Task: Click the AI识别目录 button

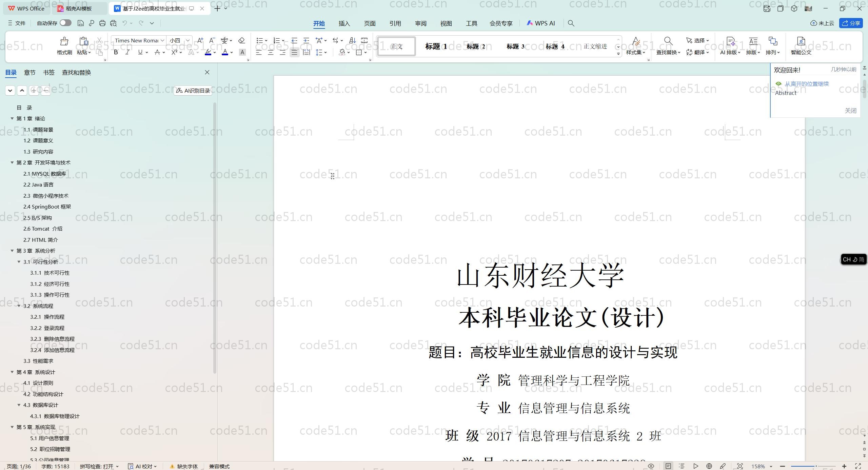Action: tap(193, 91)
